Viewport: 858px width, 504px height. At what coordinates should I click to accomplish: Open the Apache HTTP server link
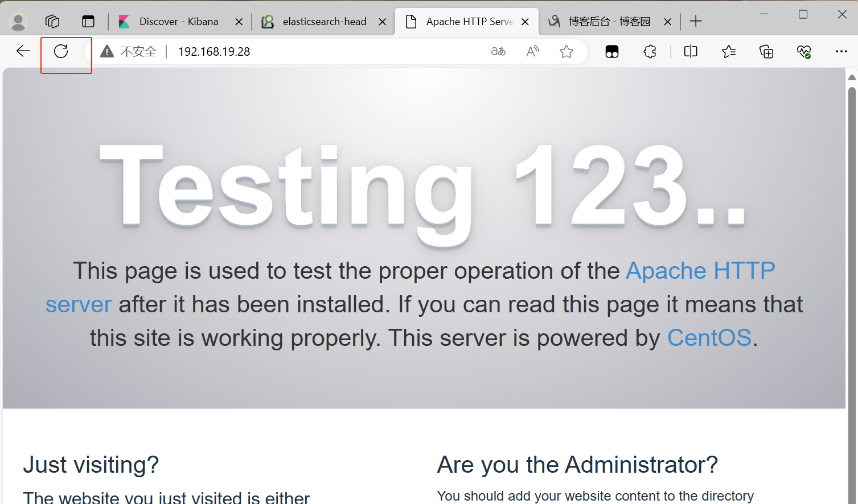(x=700, y=271)
